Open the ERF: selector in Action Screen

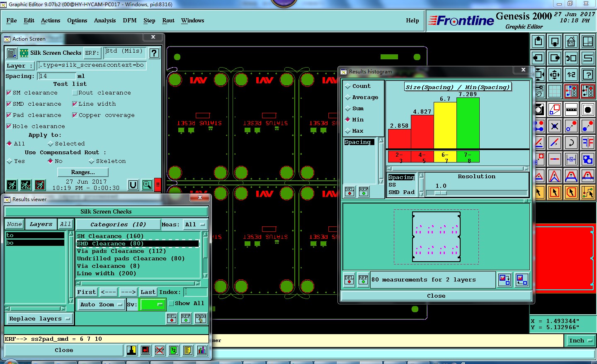[92, 53]
